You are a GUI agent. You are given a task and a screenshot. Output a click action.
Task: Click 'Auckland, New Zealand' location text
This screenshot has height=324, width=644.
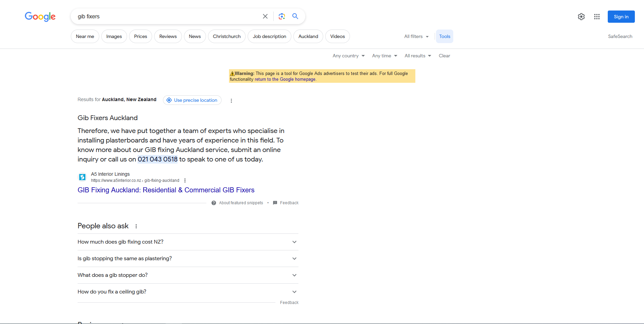click(129, 99)
